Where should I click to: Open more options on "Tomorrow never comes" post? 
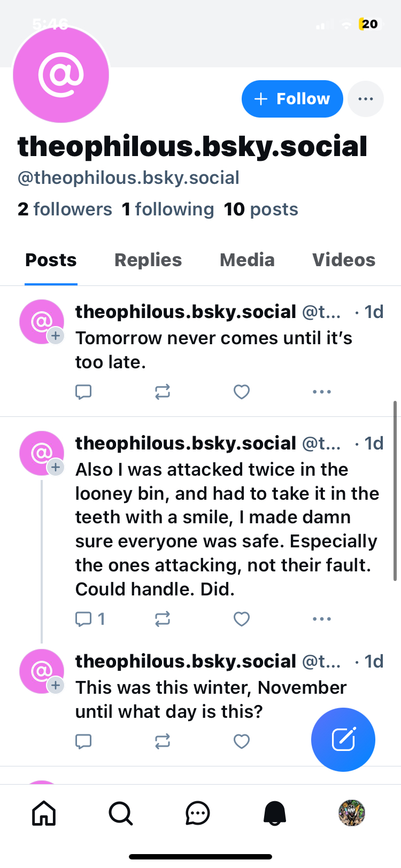(322, 392)
